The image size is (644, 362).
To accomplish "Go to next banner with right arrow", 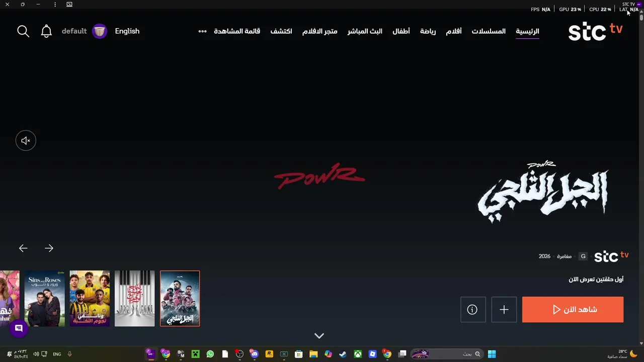I will [x=49, y=248].
